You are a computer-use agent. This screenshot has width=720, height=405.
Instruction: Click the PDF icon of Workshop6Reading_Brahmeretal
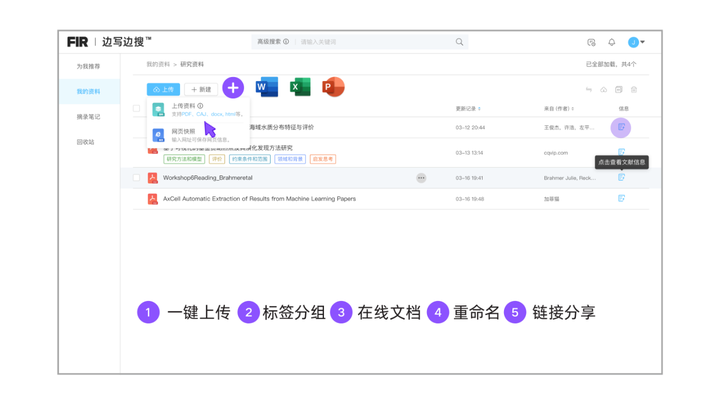(152, 178)
